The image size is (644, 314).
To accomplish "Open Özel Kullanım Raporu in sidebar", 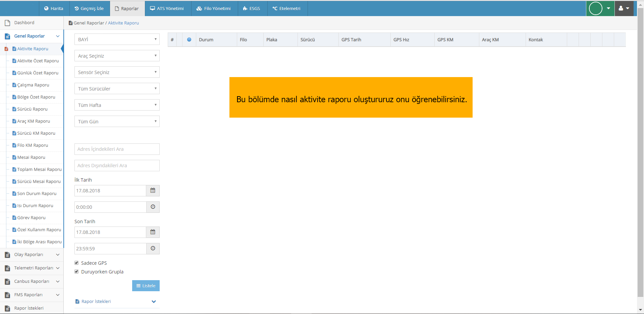I will pos(39,230).
